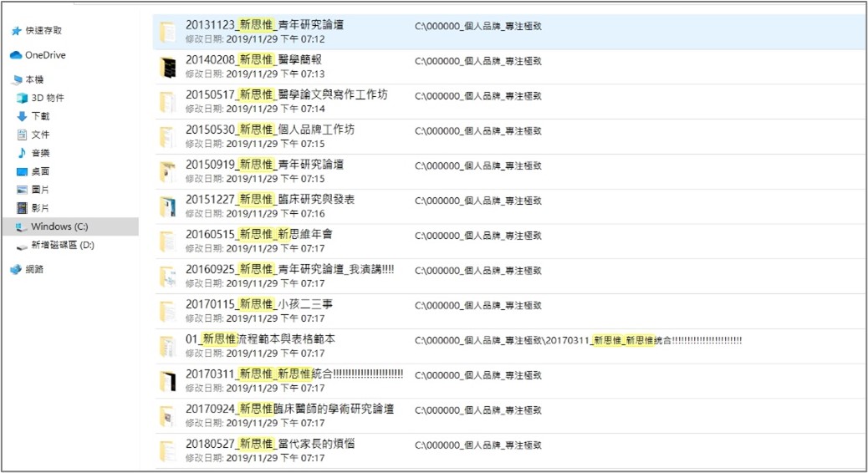The height and width of the screenshot is (473, 868).
Task: Click folder icon of 20150517 醫學論文與寫作工作坊
Action: point(167,102)
